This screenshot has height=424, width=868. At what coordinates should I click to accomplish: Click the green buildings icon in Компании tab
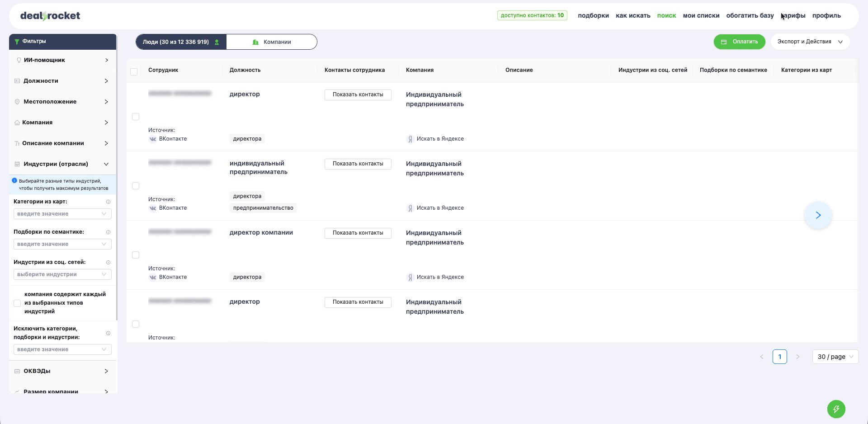click(x=255, y=42)
